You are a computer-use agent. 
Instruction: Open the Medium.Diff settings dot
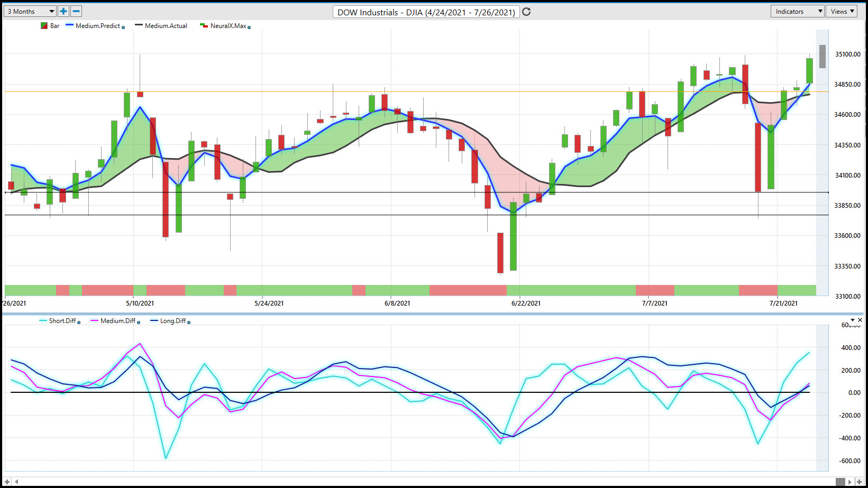[x=139, y=322]
